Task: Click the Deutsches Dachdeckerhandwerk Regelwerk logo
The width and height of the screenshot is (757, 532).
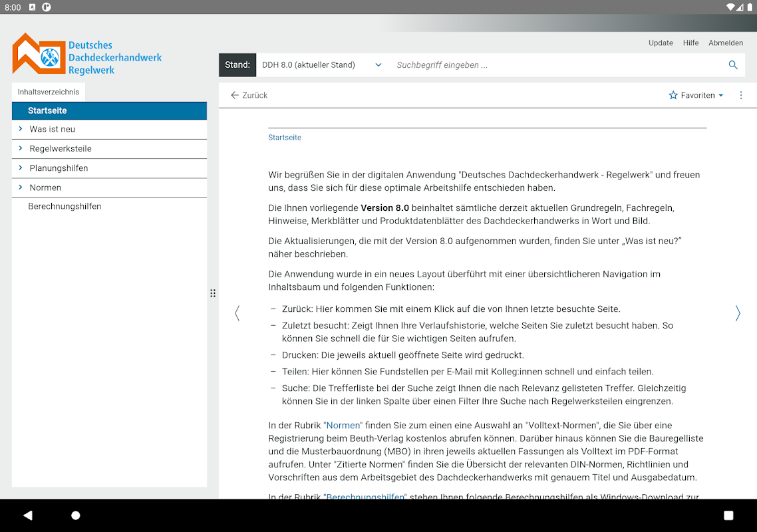Action: 87,55
